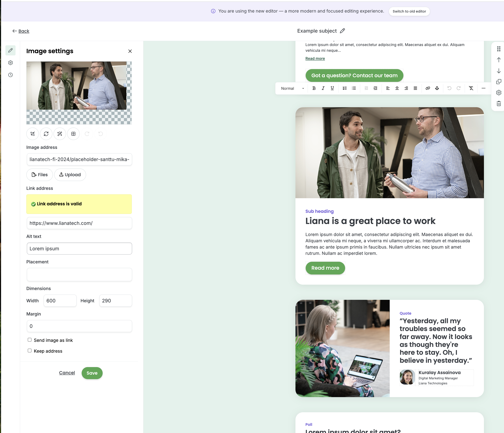Insert a bulleted list
This screenshot has height=433, width=504.
tap(354, 88)
